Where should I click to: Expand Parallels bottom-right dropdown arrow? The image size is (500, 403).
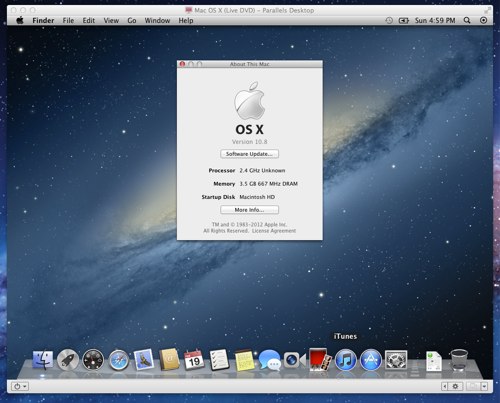(484, 386)
